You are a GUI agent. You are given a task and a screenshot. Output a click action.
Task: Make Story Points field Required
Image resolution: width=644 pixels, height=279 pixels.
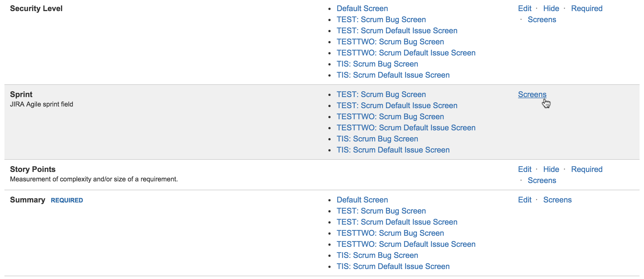tap(586, 169)
